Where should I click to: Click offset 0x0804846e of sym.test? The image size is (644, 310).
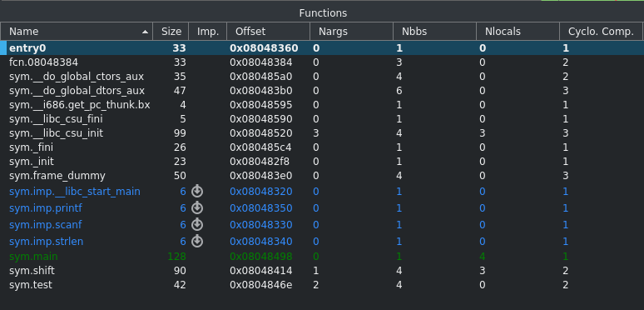coord(260,284)
